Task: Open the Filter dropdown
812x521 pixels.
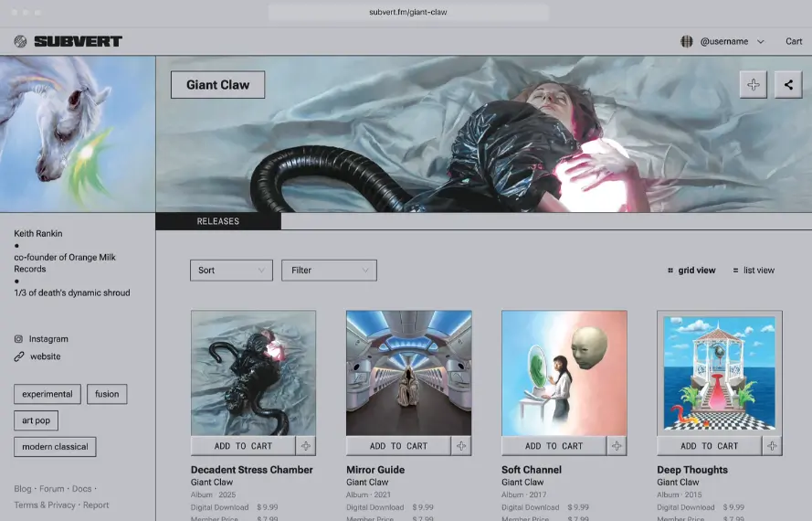Action: [329, 270]
